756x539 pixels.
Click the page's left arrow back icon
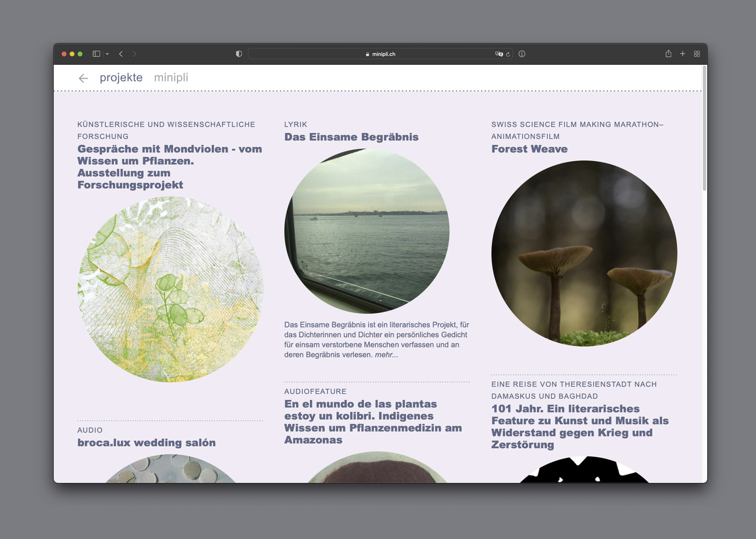83,78
